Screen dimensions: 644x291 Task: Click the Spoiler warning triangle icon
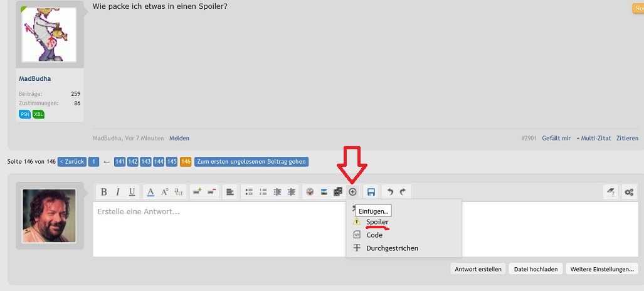point(357,221)
